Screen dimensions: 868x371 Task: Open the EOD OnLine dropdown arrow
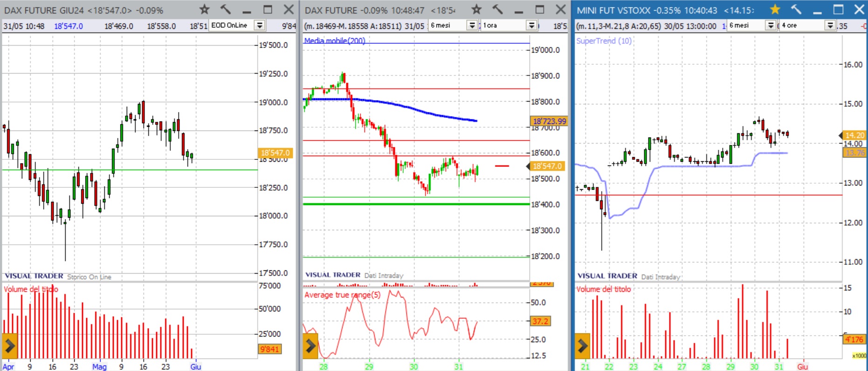pyautogui.click(x=260, y=25)
